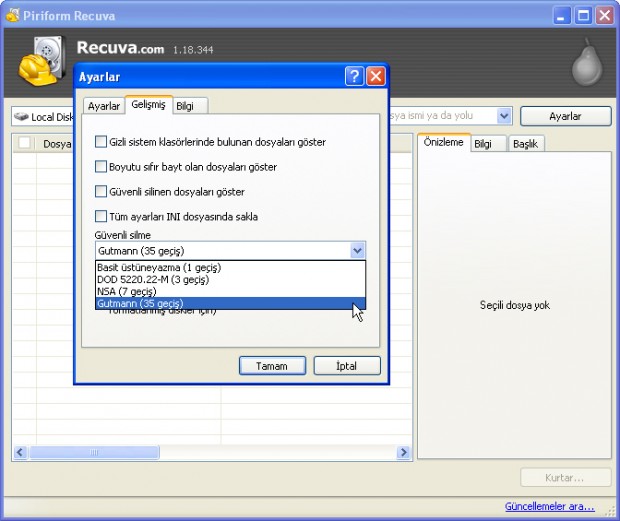Toggle 'Güvenli silinen dosyaları göster' checkbox
This screenshot has height=521, width=620.
[x=101, y=191]
